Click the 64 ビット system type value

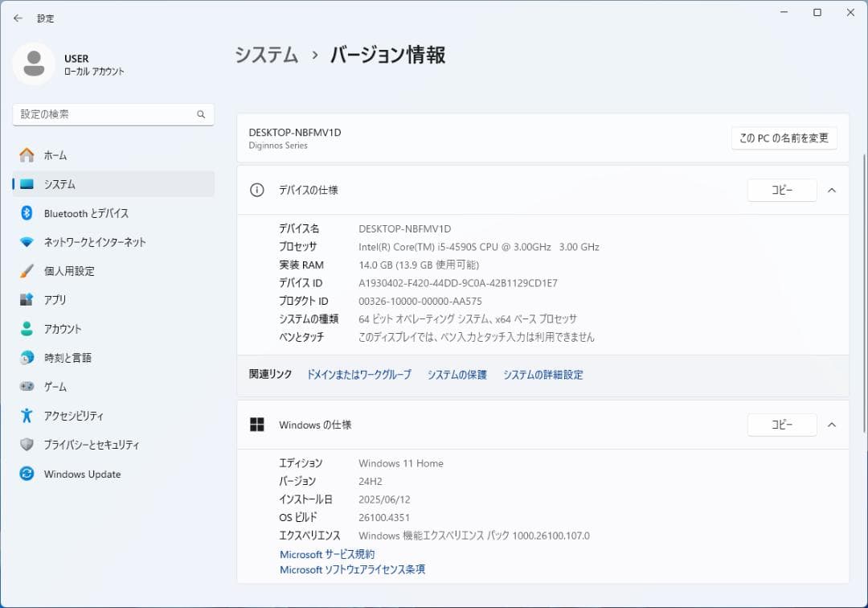pos(468,319)
